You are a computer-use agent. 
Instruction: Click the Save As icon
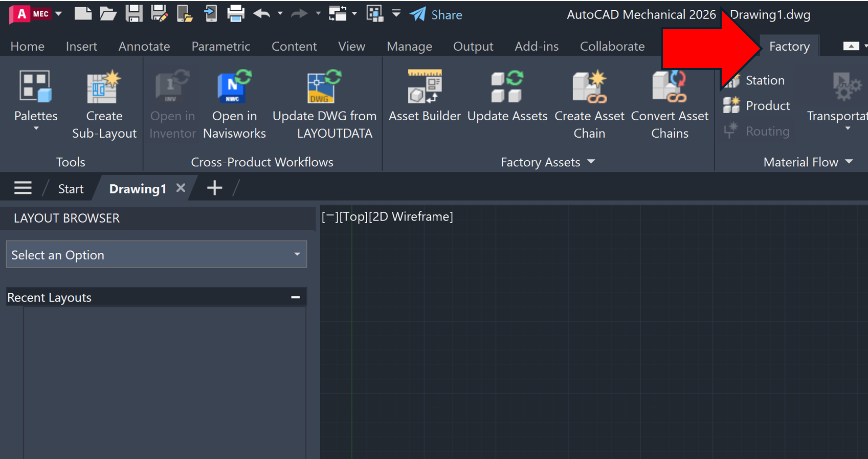pos(159,14)
